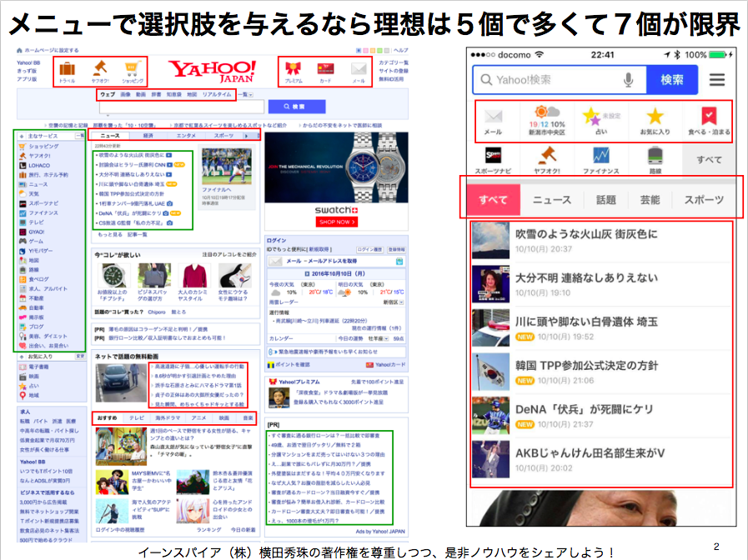Tap the 話題 tab on mobile

606,200
